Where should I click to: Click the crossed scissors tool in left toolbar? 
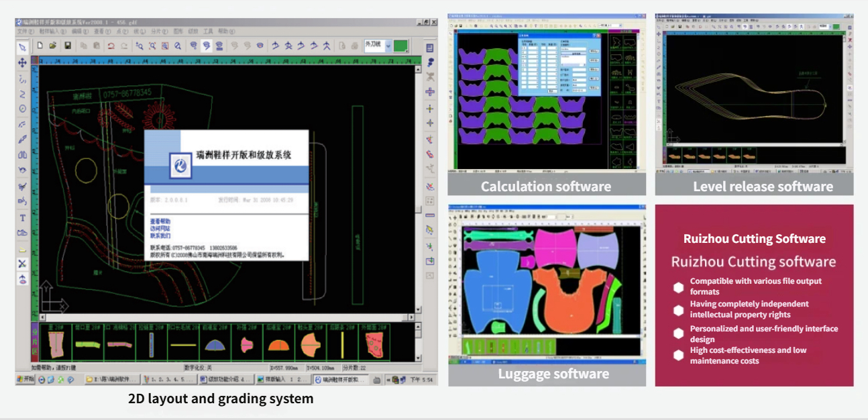coord(22,264)
